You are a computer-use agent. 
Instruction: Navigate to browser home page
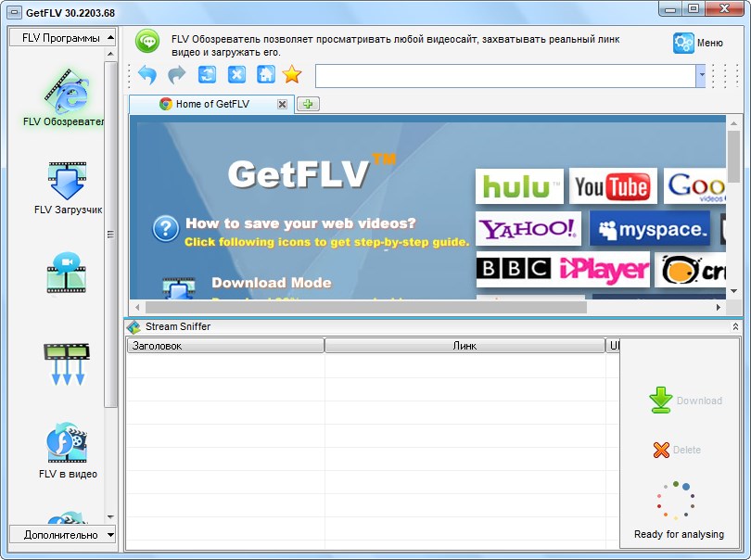[x=264, y=75]
